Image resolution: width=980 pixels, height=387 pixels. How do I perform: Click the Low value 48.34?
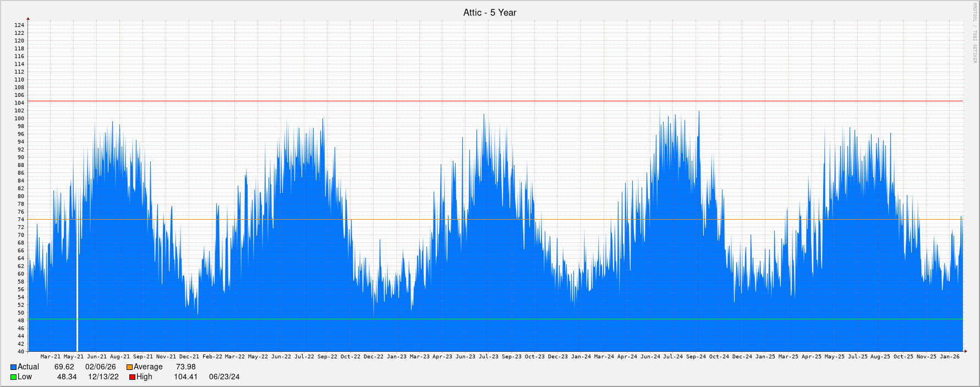67,377
